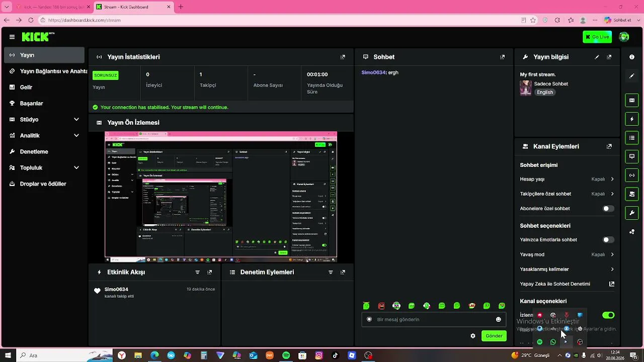Image resolution: width=644 pixels, height=362 pixels.
Task: Toggle the stream preview widget in right rail
Action: click(632, 100)
